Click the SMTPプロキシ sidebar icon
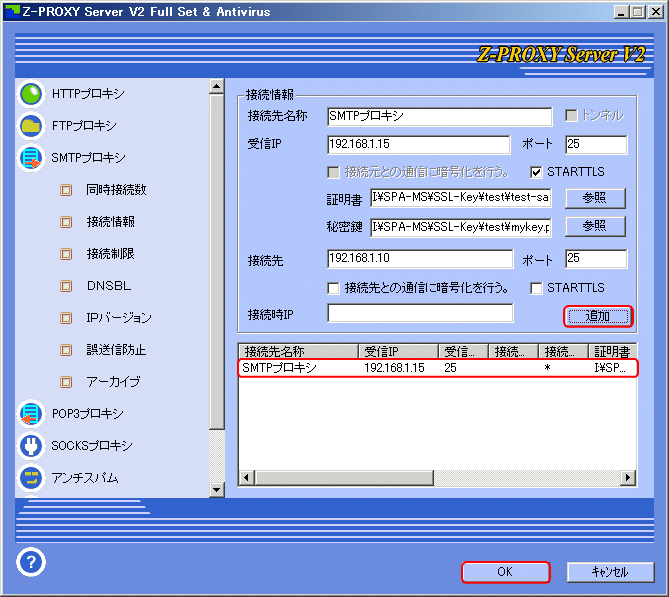The width and height of the screenshot is (669, 597). tap(31, 158)
